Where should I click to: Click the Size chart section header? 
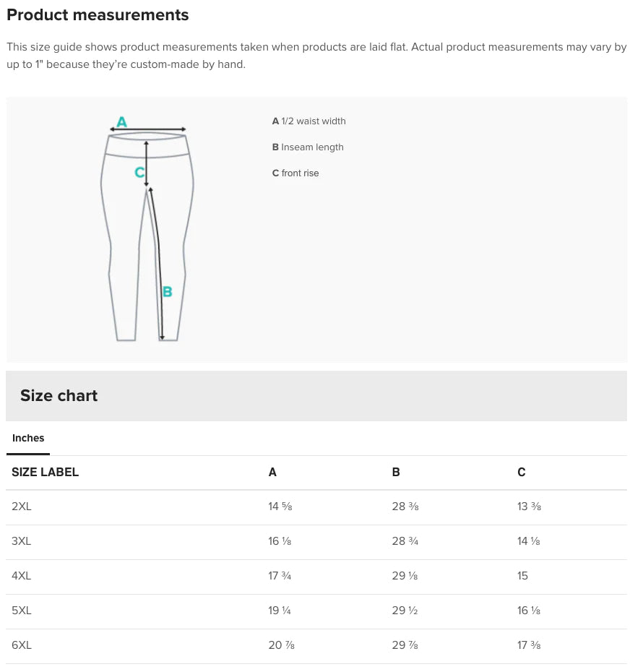point(59,395)
